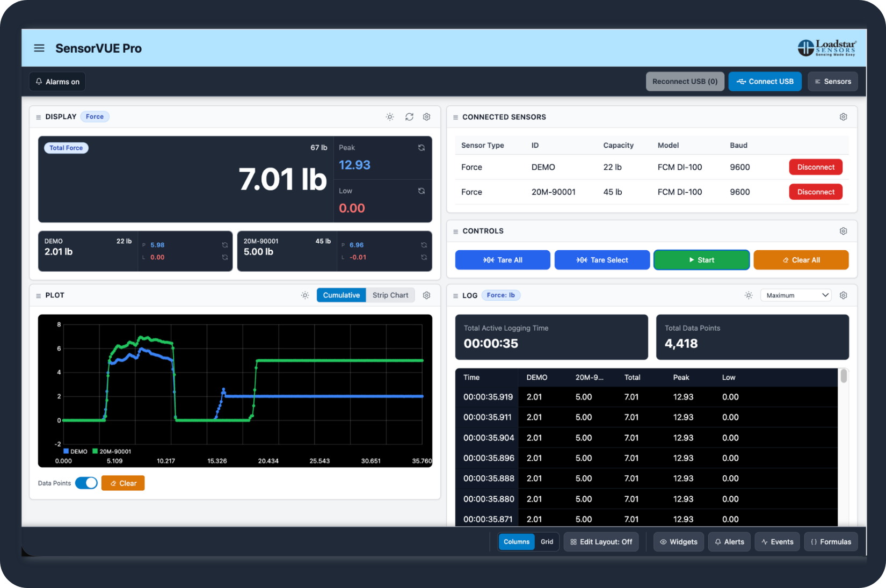Viewport: 886px width, 588px height.
Task: Open the Widgets panel
Action: (x=679, y=542)
